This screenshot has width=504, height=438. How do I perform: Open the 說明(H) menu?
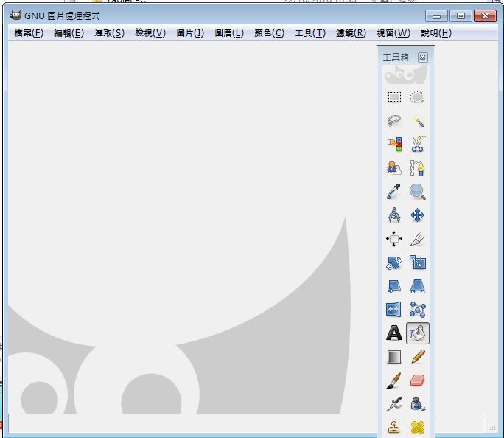coord(436,32)
